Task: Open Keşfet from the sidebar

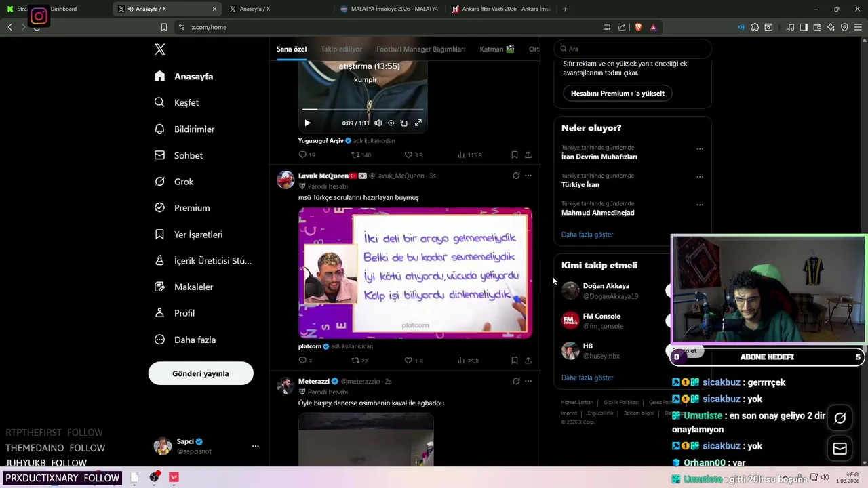Action: click(x=176, y=102)
